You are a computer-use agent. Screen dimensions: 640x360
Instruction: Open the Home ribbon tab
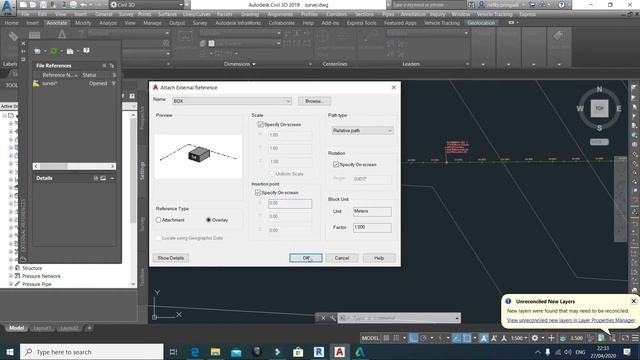coord(11,23)
